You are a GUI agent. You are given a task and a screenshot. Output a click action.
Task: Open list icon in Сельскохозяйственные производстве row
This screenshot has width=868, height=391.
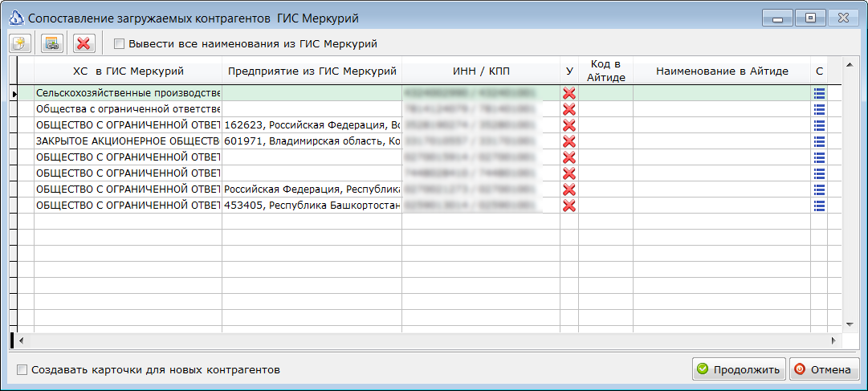pos(819,94)
